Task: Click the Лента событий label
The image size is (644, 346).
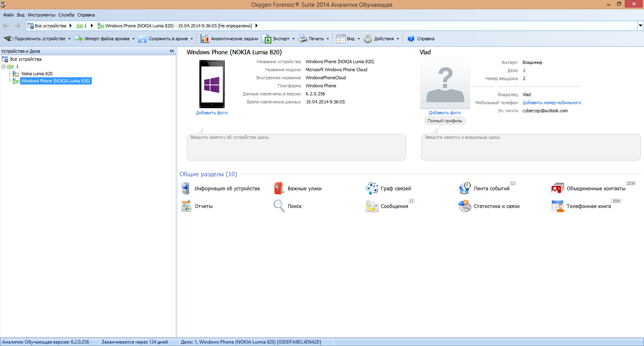Action: pyautogui.click(x=491, y=188)
